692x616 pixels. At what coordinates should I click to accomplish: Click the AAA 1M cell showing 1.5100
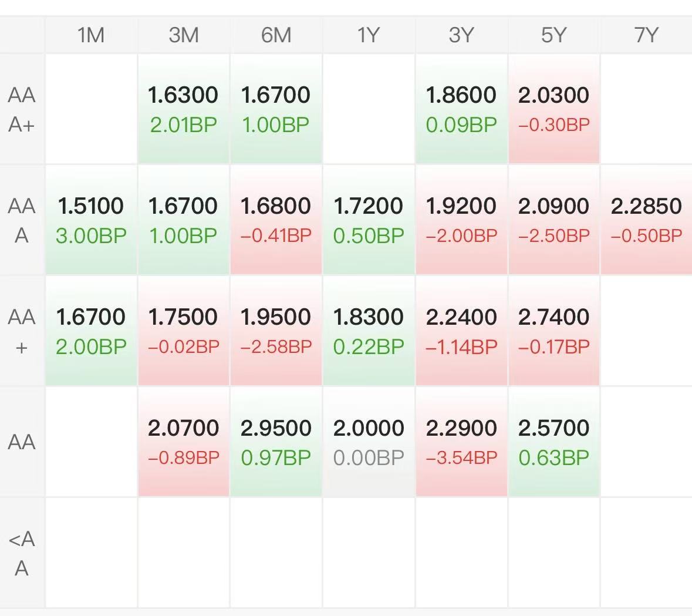pos(91,220)
